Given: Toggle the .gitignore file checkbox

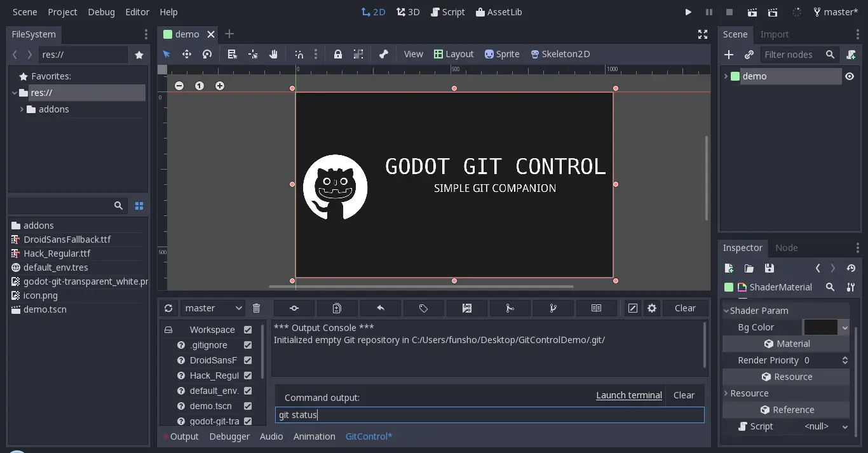Looking at the screenshot, I should [248, 345].
